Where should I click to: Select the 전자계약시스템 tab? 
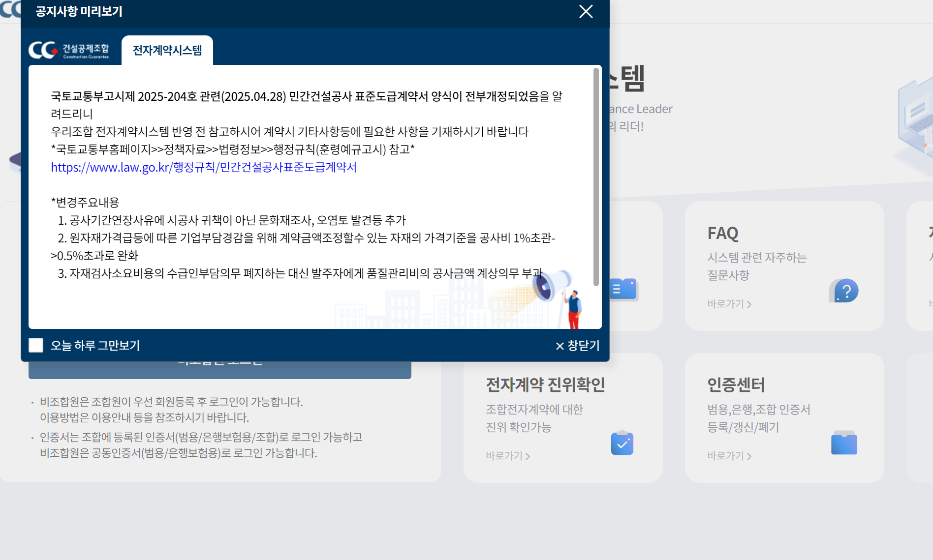pos(167,50)
